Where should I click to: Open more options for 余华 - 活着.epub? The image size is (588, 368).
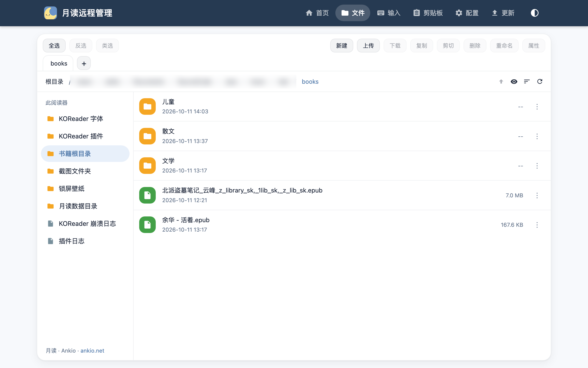[x=537, y=225]
